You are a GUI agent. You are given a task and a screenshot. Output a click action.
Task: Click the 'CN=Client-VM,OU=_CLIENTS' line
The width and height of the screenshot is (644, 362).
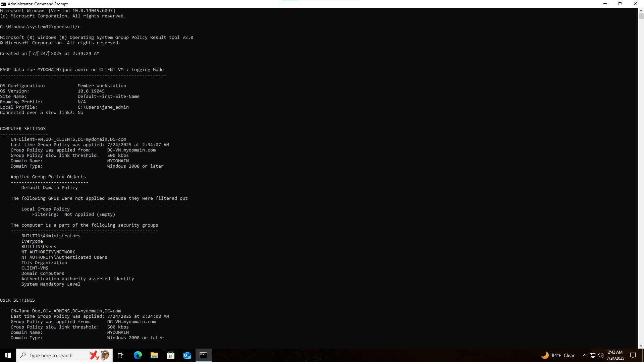[68, 139]
